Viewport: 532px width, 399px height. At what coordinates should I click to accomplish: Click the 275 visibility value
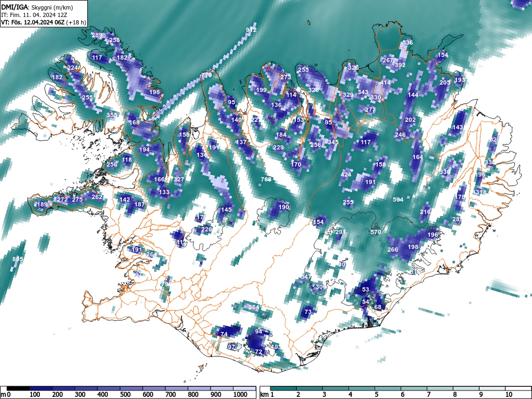pos(77,199)
